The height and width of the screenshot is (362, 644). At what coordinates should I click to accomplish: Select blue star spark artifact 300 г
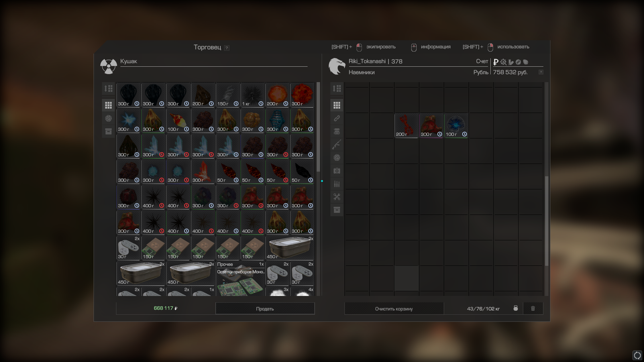(128, 120)
